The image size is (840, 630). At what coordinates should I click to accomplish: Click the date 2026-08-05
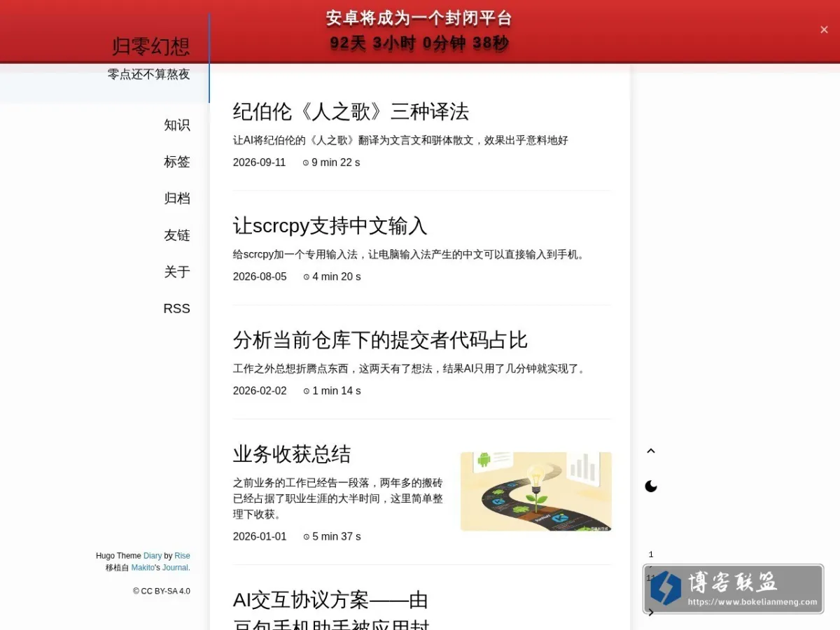point(260,276)
